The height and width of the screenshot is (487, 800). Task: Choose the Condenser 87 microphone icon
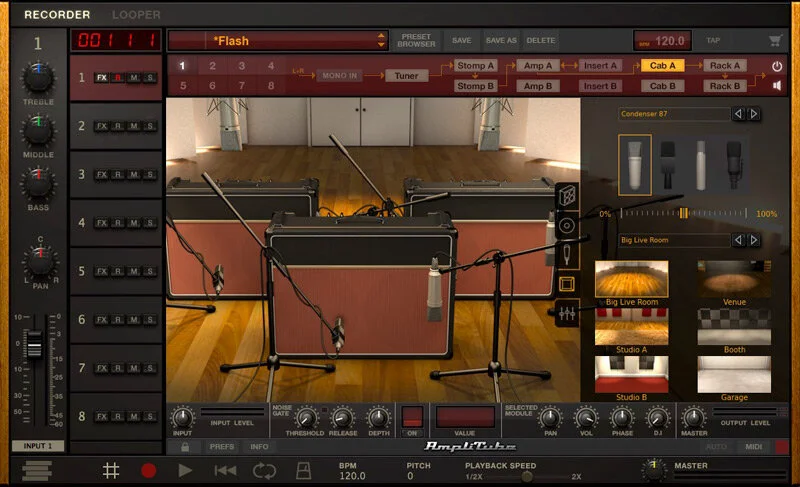[x=635, y=165]
